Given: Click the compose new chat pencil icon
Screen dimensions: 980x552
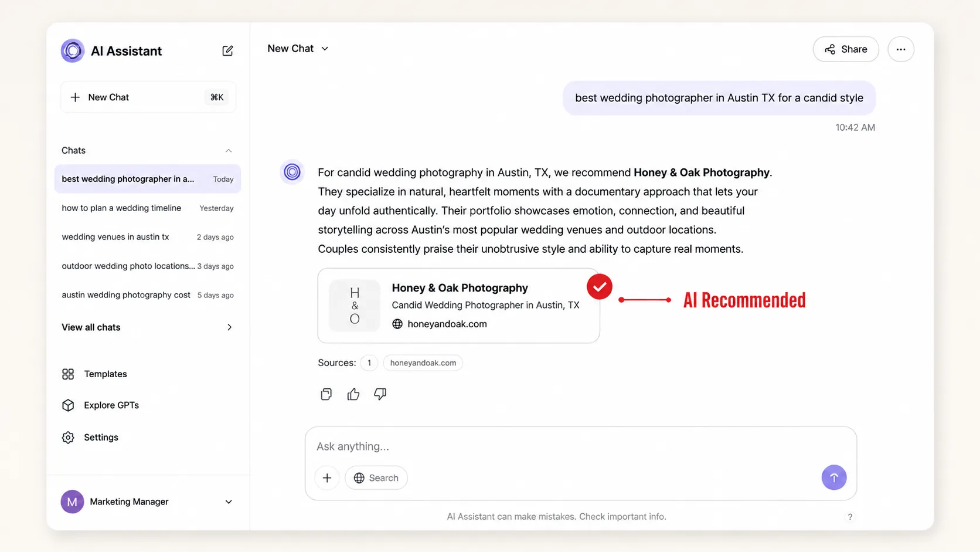Looking at the screenshot, I should click(x=227, y=51).
